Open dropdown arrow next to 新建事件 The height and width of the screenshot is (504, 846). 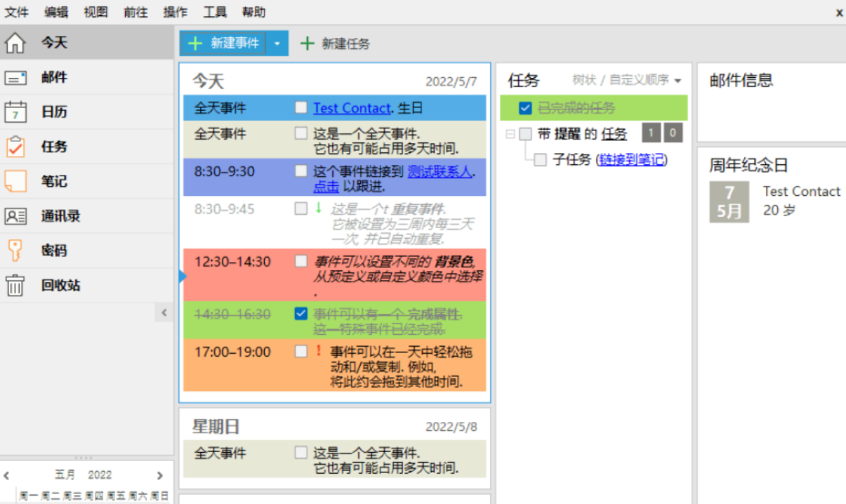(x=277, y=44)
